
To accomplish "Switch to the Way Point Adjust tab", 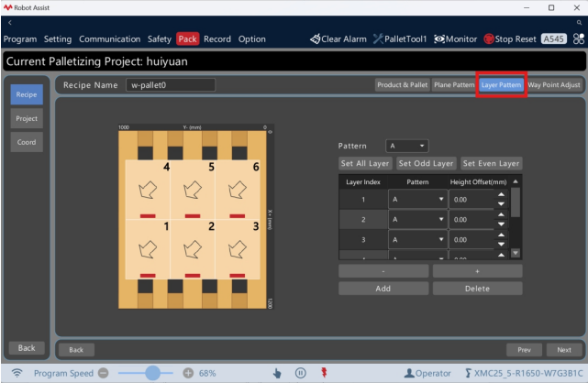I will click(554, 85).
